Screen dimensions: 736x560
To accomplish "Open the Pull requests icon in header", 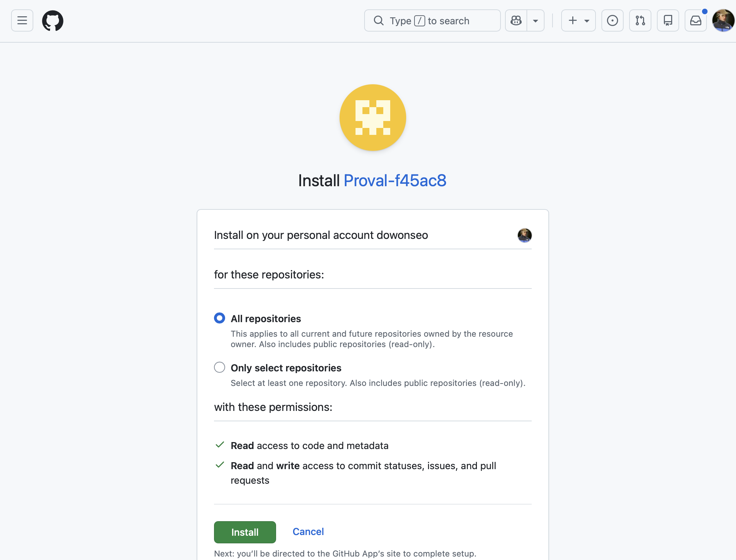I will [640, 21].
